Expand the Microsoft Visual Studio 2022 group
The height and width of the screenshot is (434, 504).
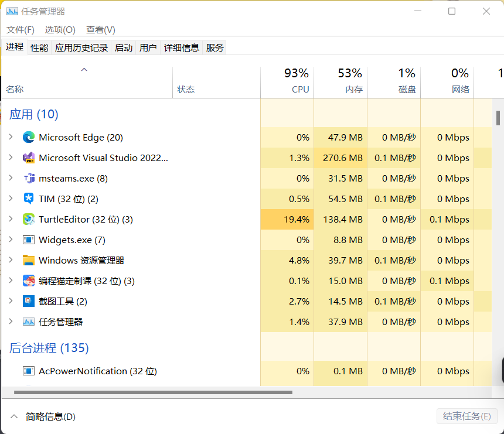click(11, 158)
